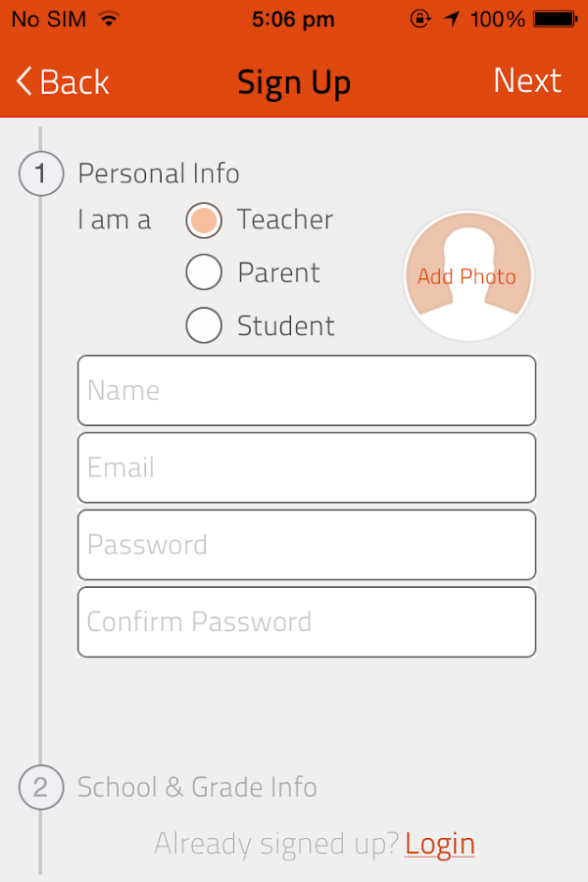Select the Student radio button
The width and height of the screenshot is (588, 882).
coord(204,325)
